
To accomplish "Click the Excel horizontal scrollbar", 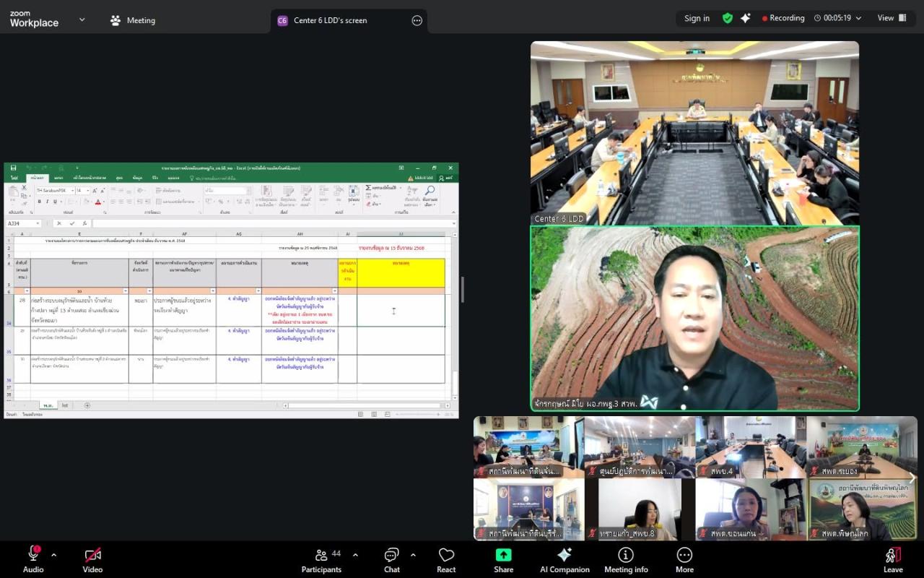I will (x=367, y=405).
